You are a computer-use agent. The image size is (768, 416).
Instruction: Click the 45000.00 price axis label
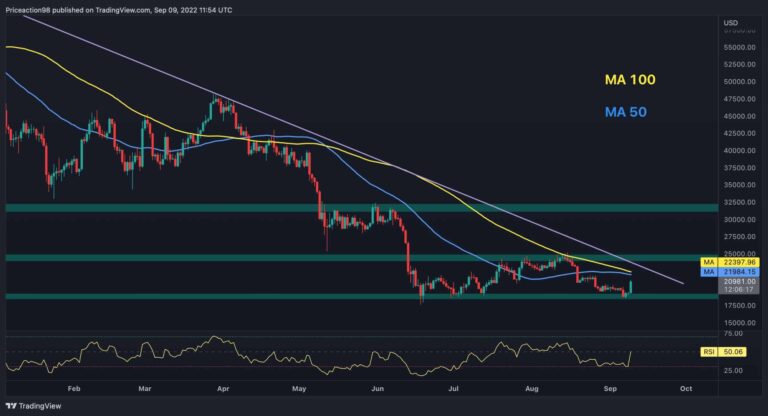pos(740,116)
